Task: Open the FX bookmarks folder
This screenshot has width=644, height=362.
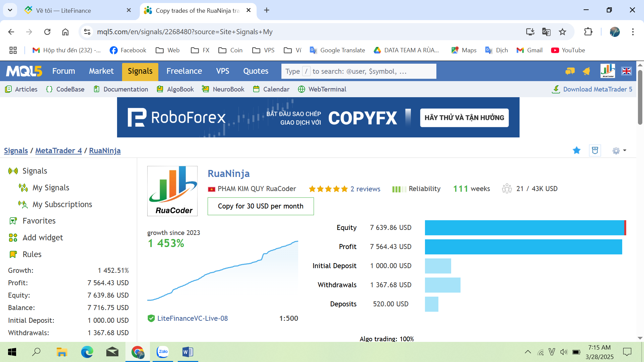Action: click(200, 50)
